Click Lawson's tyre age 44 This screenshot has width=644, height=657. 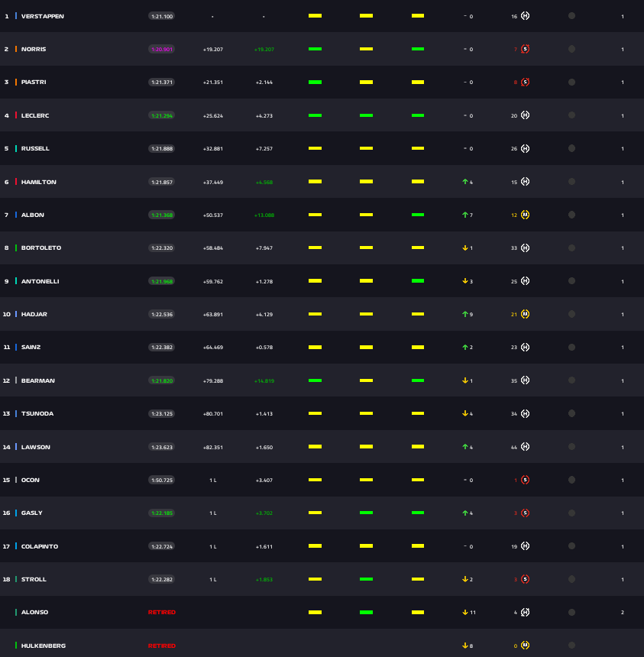(513, 447)
